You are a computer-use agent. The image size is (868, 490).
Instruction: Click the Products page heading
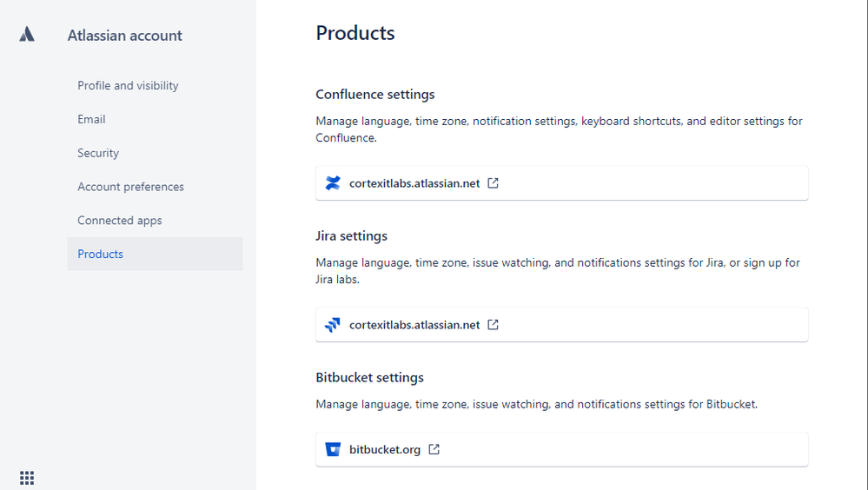(355, 33)
